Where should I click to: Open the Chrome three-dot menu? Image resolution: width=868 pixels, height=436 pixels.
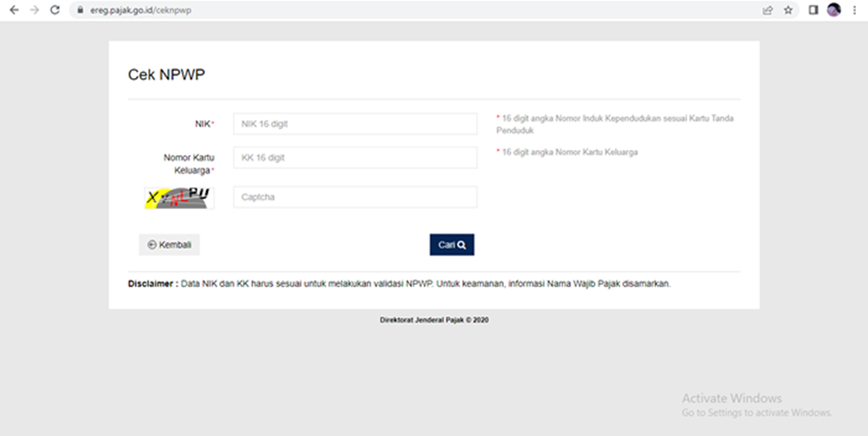[855, 10]
